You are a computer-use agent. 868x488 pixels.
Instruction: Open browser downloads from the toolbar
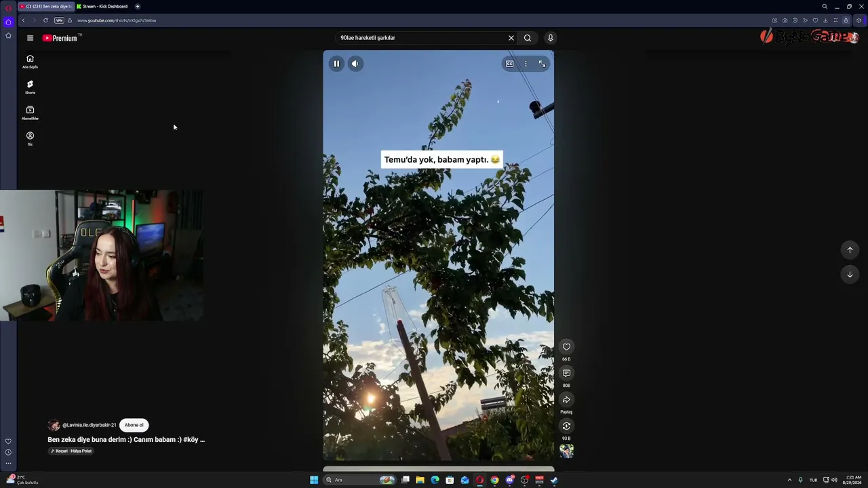pos(825,20)
